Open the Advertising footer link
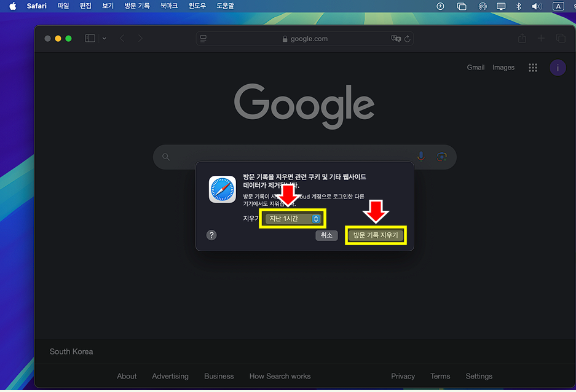This screenshot has height=392, width=576. pyautogui.click(x=170, y=376)
